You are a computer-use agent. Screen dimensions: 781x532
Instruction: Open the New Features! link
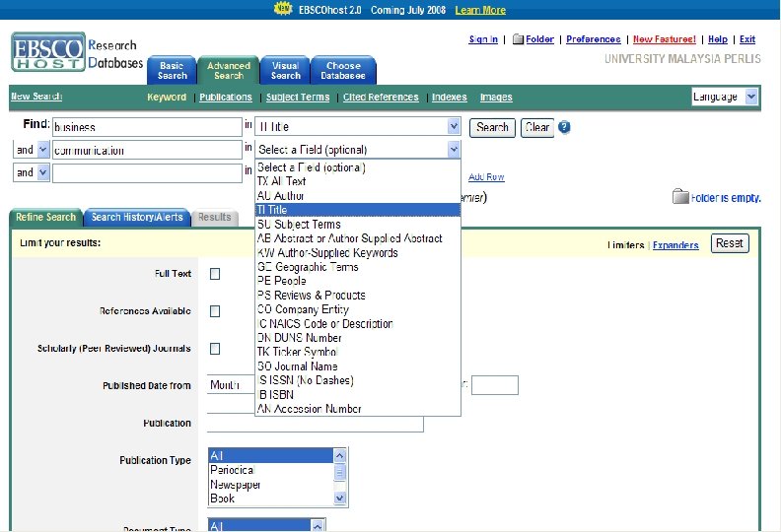coord(665,38)
